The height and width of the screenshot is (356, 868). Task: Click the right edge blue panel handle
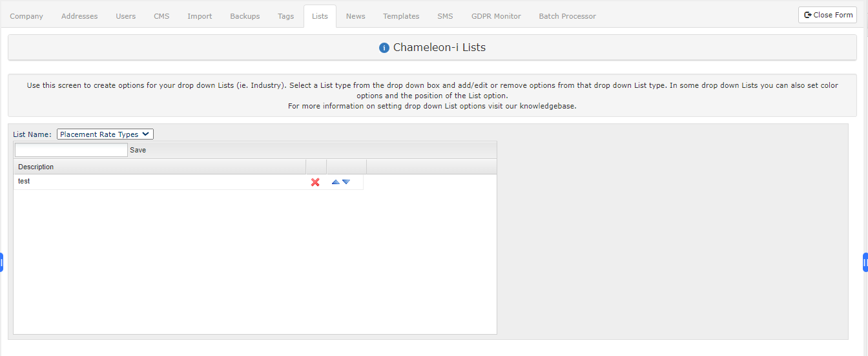(x=865, y=262)
